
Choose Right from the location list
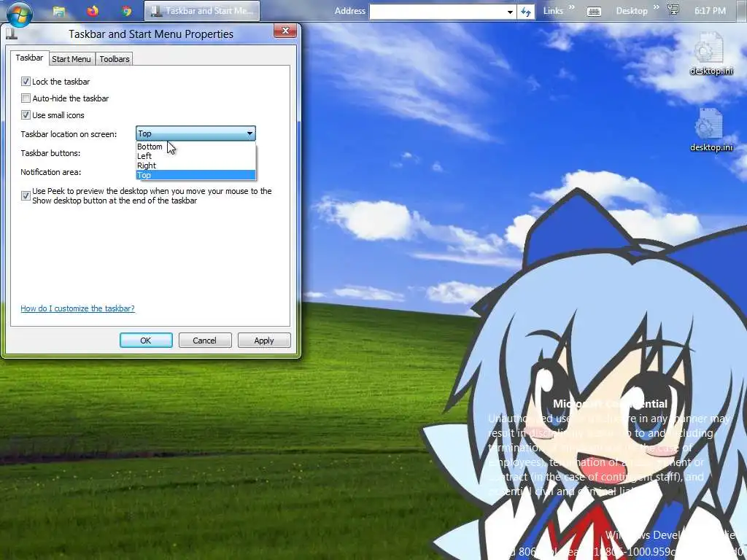(196, 166)
